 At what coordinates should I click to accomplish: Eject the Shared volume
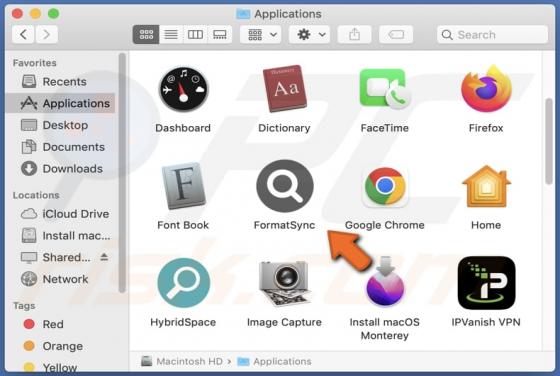tap(104, 257)
